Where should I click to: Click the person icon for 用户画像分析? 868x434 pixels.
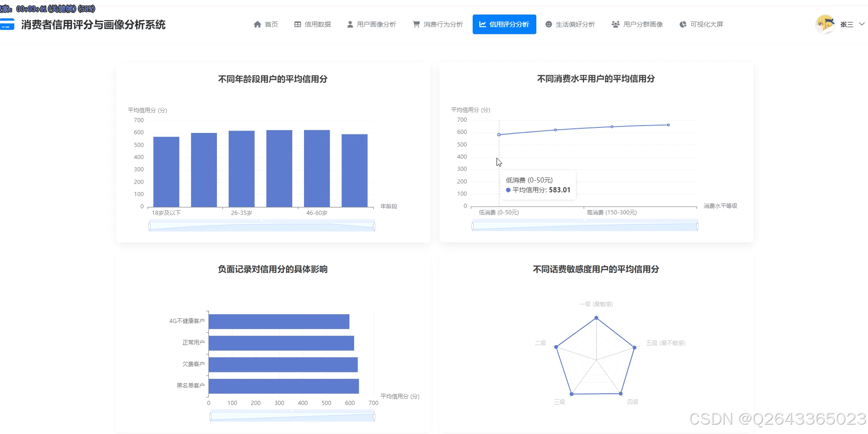click(349, 24)
